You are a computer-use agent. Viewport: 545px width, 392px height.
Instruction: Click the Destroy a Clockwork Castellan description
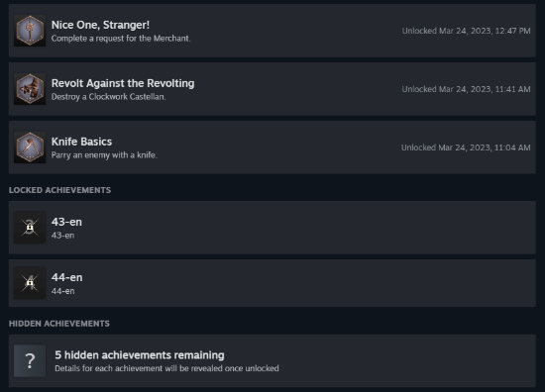point(108,97)
